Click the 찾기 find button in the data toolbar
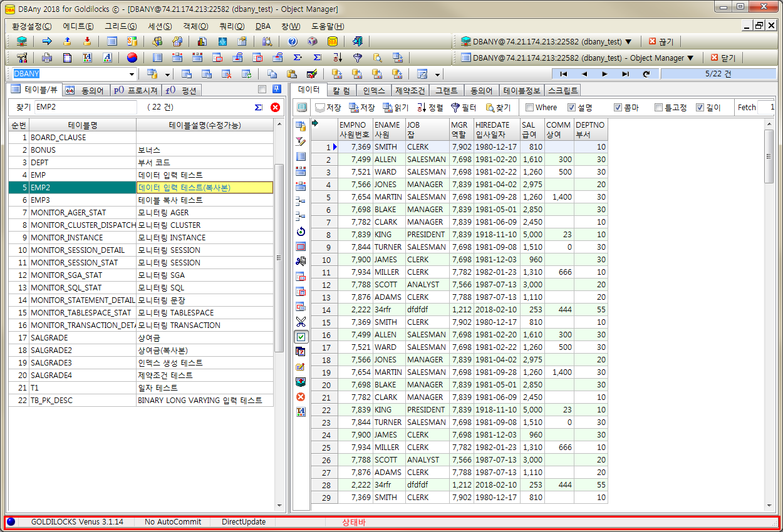 click(498, 108)
